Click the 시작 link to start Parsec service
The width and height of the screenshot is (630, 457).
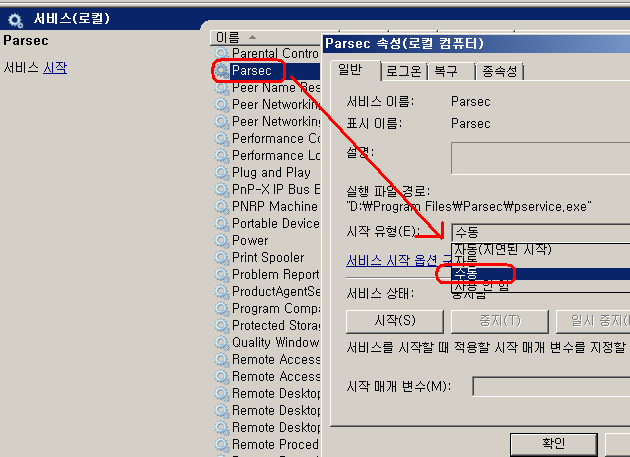(x=55, y=68)
